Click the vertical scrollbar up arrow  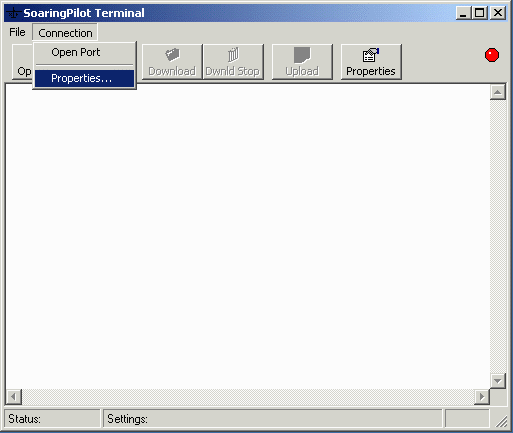498,92
